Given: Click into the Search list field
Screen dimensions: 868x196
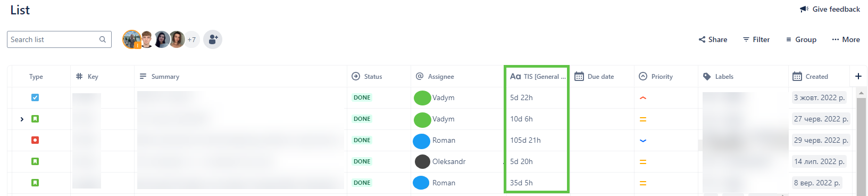Looking at the screenshot, I should 59,39.
